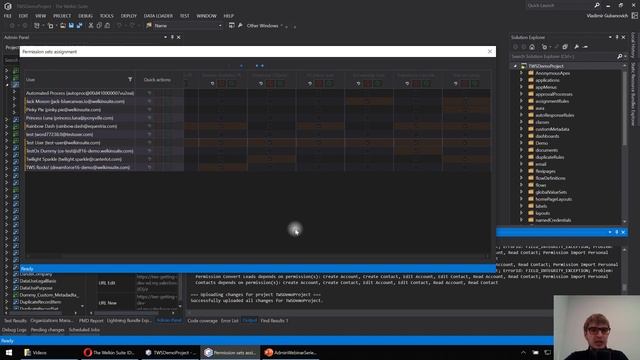Select the Test User row

coord(80,142)
